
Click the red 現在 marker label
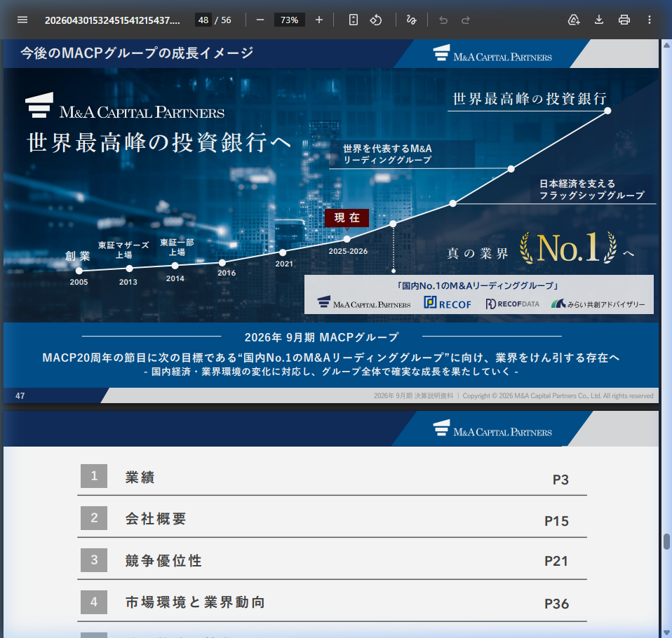pyautogui.click(x=347, y=217)
